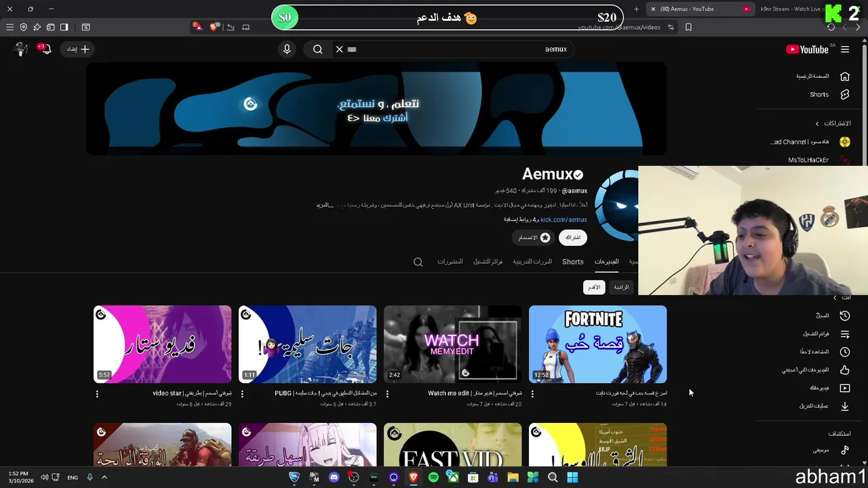Click the aemux search input field

pos(461,49)
